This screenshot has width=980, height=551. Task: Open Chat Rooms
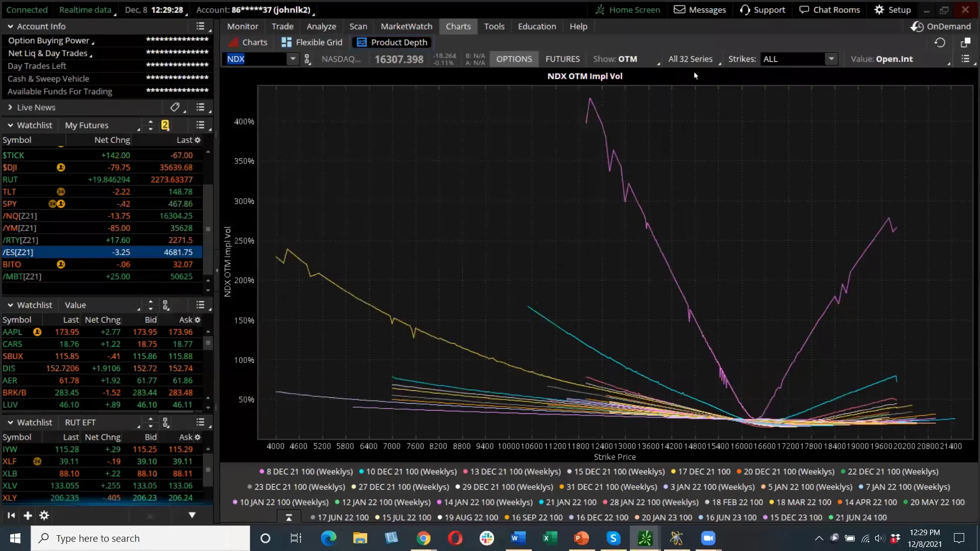(x=829, y=10)
